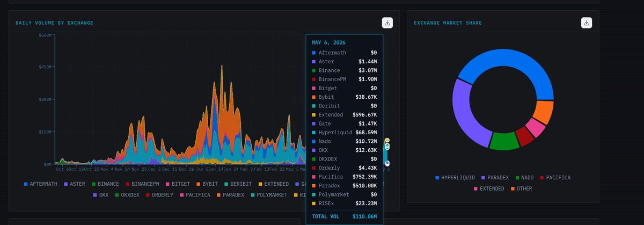The image size is (644, 225).
Task: Click Hyperliquid $68.59M row in tooltip
Action: [344, 133]
